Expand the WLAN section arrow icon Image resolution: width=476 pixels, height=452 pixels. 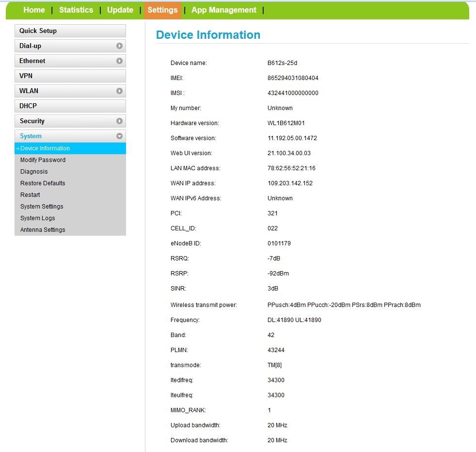point(119,91)
